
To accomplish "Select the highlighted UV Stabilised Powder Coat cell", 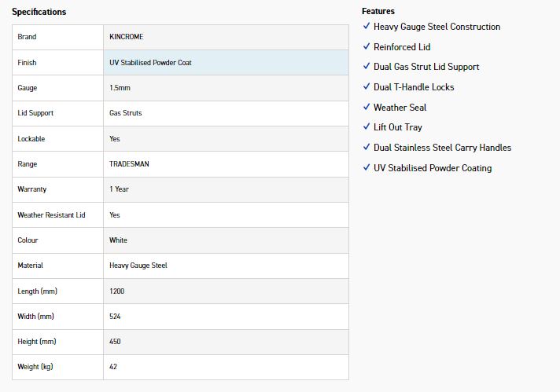I will (x=226, y=62).
